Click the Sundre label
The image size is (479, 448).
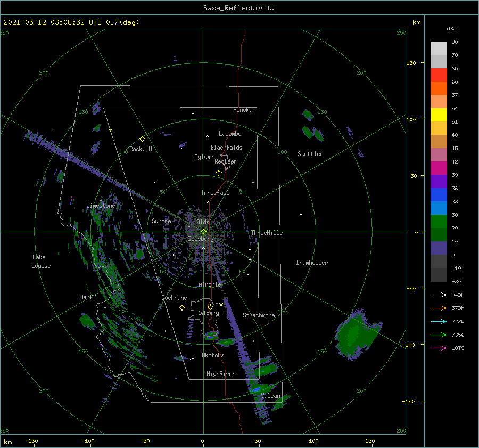tap(161, 221)
